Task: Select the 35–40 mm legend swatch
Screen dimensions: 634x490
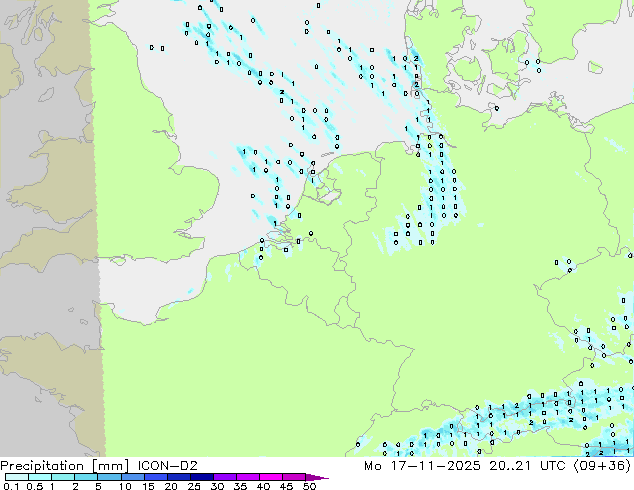Action: [247, 477]
